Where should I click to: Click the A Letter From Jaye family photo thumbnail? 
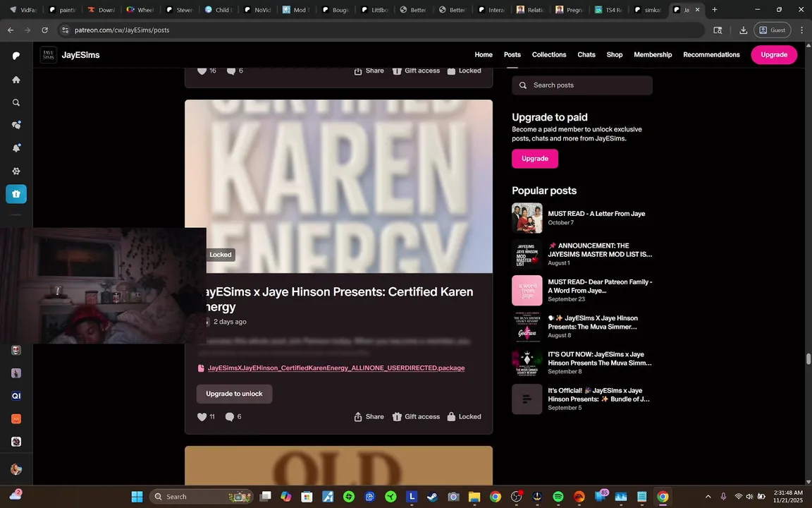pos(527,218)
